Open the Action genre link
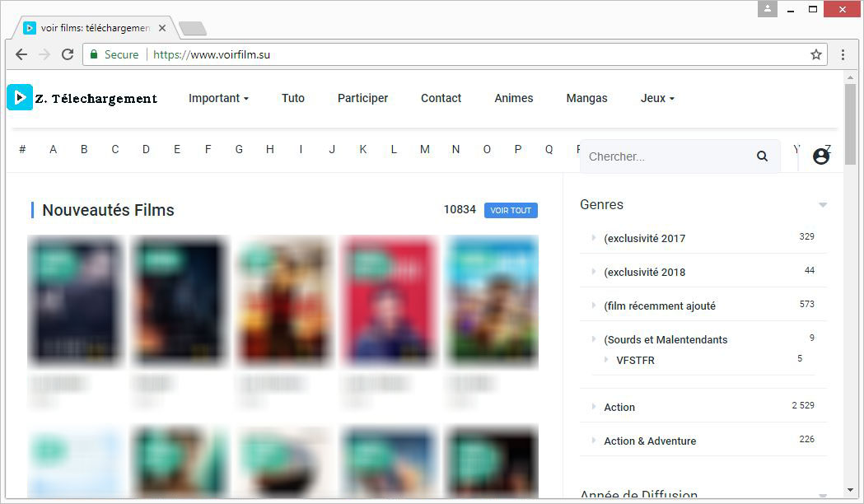The image size is (864, 504). (619, 407)
